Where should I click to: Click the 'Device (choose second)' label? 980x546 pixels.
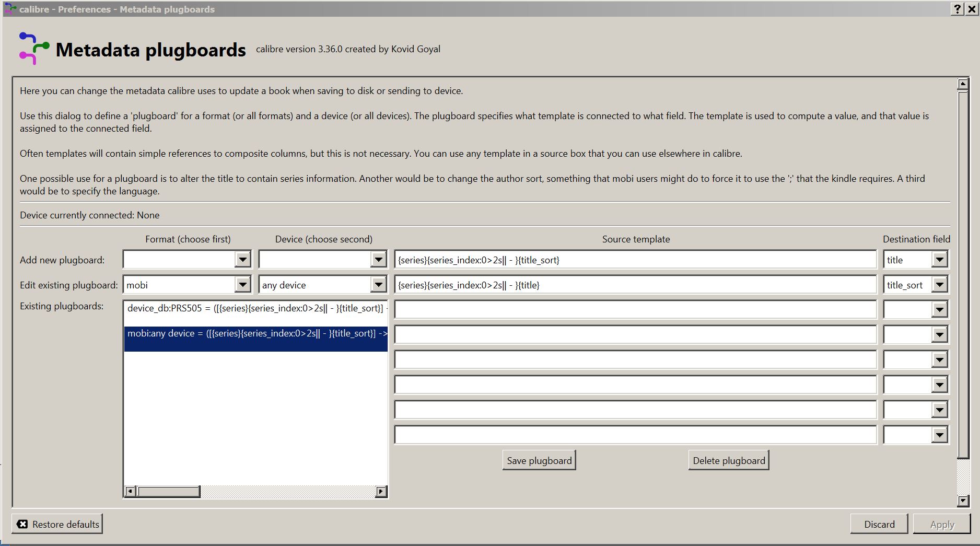pos(323,239)
